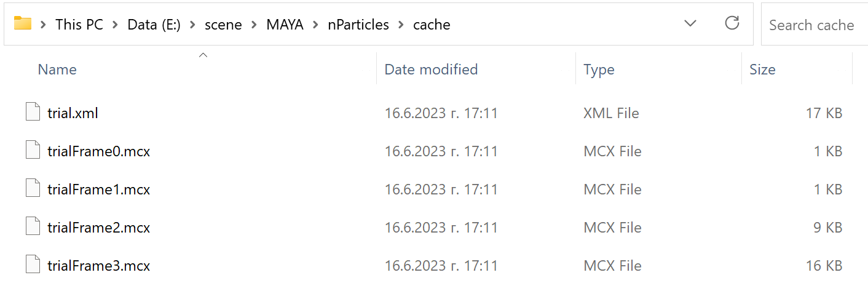Open the address bar history dropdown

pyautogui.click(x=690, y=24)
